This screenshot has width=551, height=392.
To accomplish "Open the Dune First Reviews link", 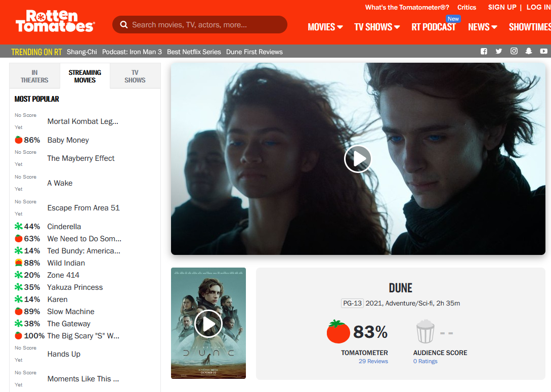I will point(255,52).
